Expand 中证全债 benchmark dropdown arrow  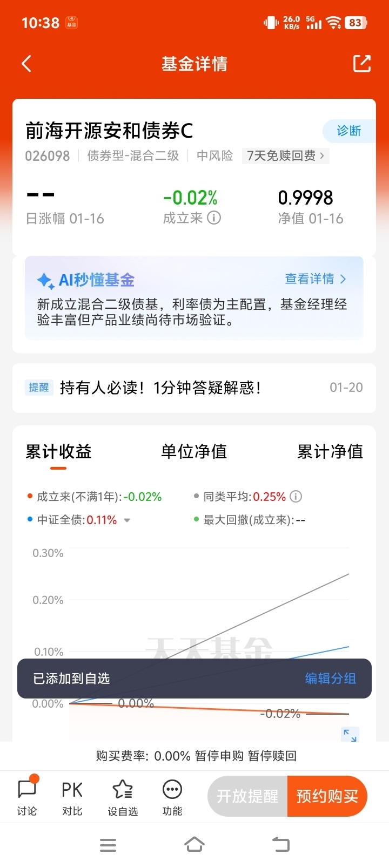pos(127,520)
